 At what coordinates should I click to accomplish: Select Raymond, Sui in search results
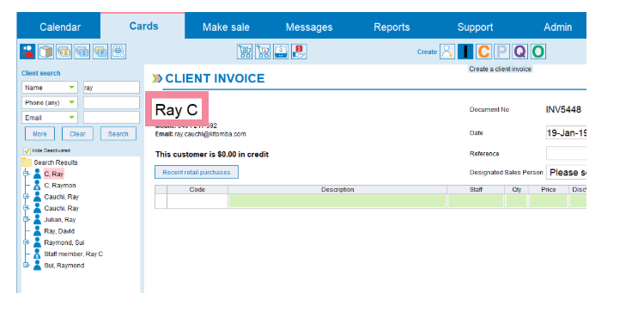tap(64, 242)
